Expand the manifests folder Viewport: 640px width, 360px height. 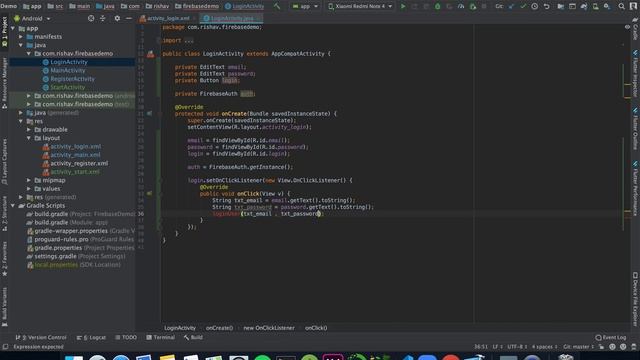tap(21, 37)
